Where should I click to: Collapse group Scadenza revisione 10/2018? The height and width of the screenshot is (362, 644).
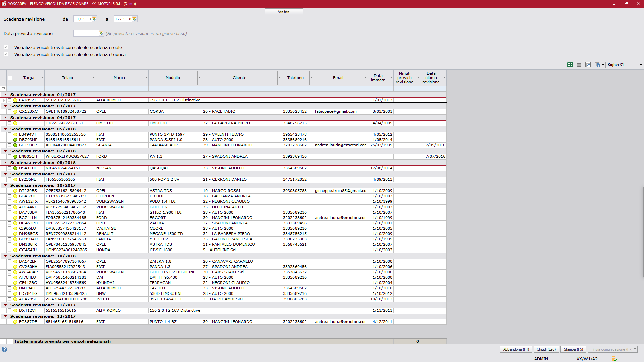(x=5, y=256)
